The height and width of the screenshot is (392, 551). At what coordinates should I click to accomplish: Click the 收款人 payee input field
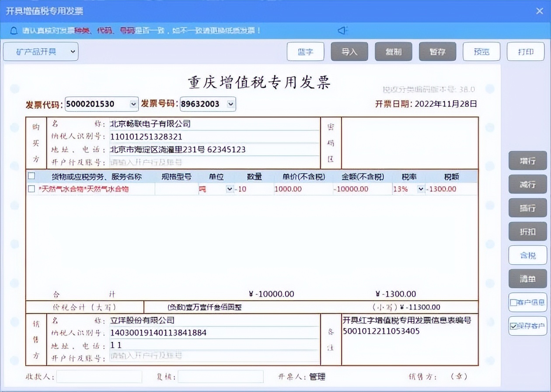point(98,376)
